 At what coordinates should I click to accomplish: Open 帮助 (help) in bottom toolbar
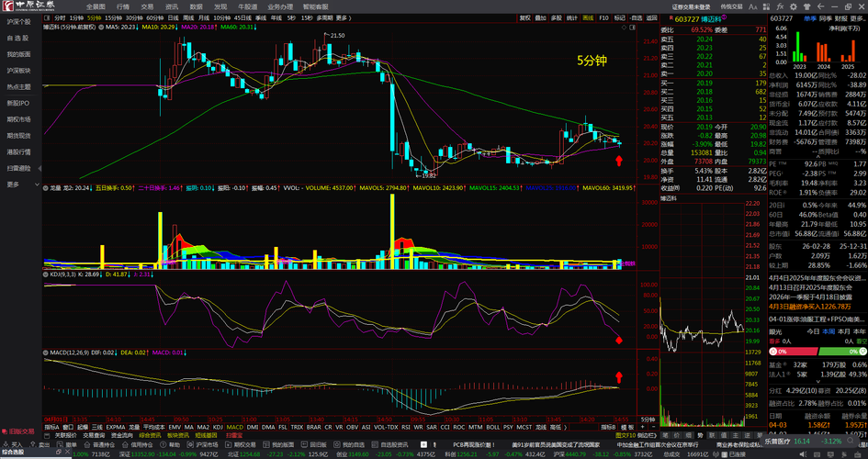click(x=171, y=444)
